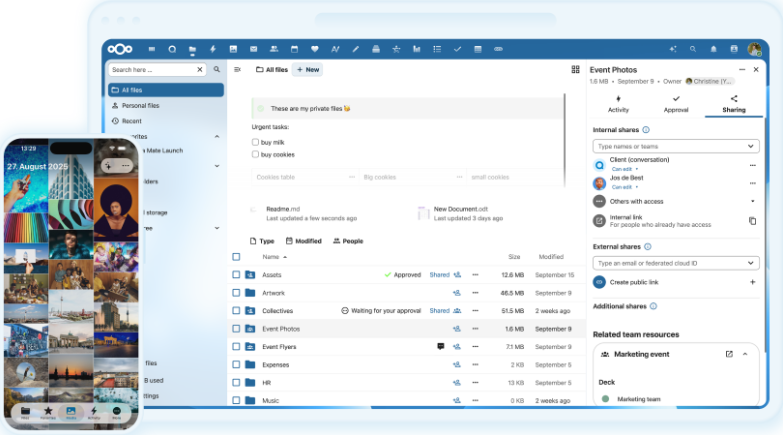Switch to the Sharing tab
This screenshot has height=435, width=783.
(734, 104)
